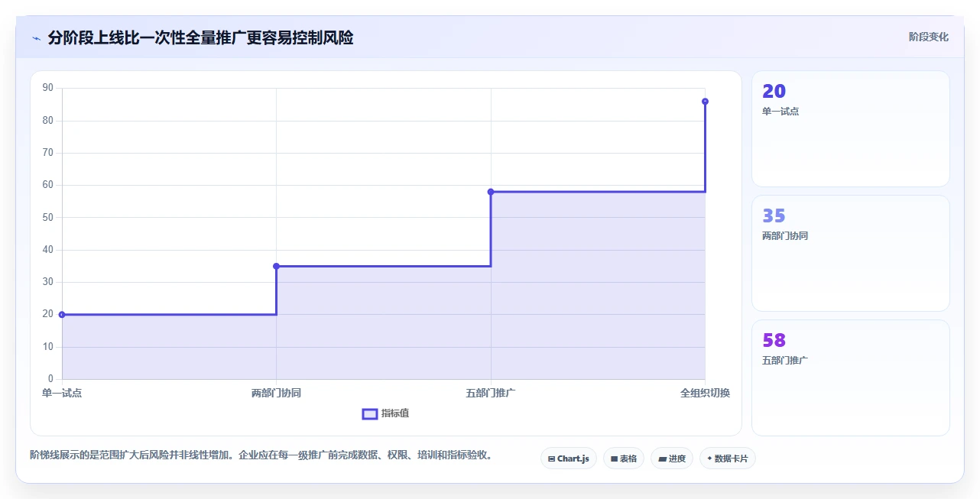Click the 单一试点 x-axis label

click(62, 393)
